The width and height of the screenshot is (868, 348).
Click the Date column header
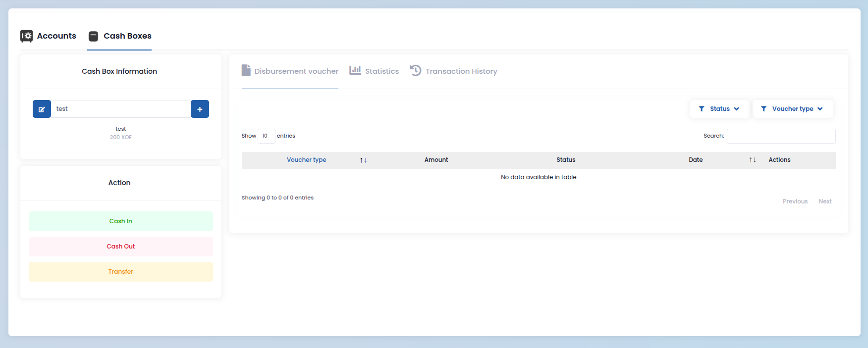pyautogui.click(x=696, y=160)
